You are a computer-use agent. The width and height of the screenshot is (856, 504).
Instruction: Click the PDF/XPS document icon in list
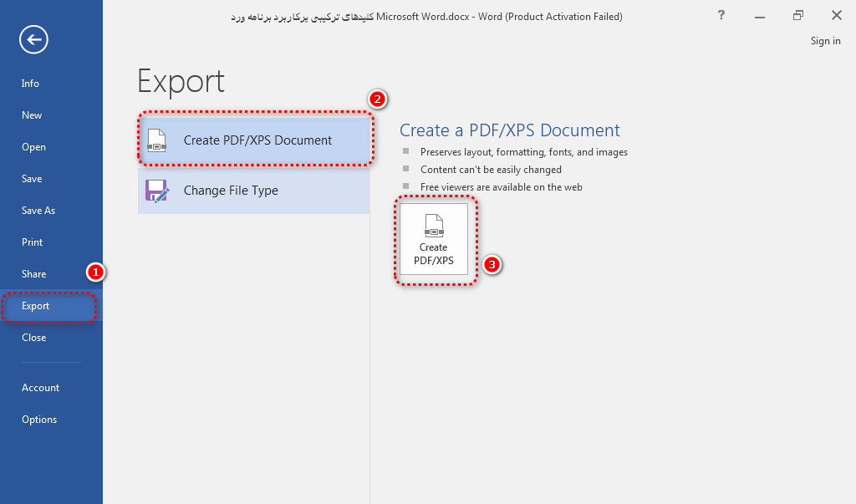156,140
